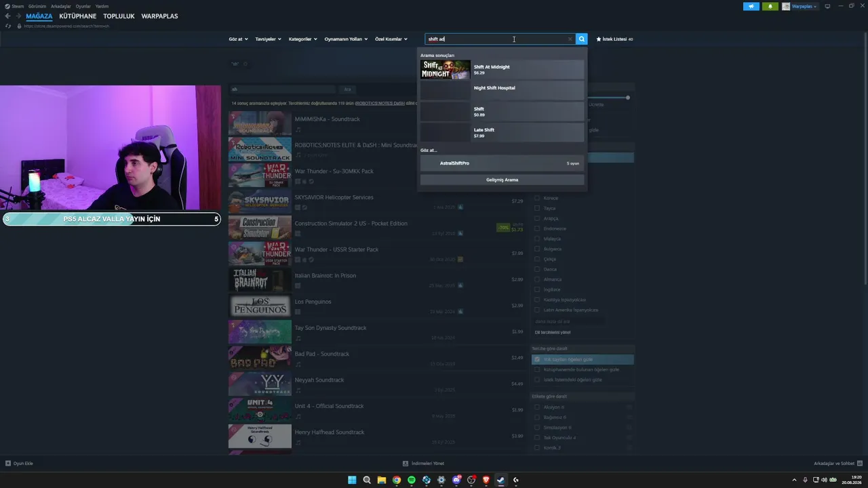Expand the Tavsiyeler dropdown
868x488 pixels.
pyautogui.click(x=268, y=39)
